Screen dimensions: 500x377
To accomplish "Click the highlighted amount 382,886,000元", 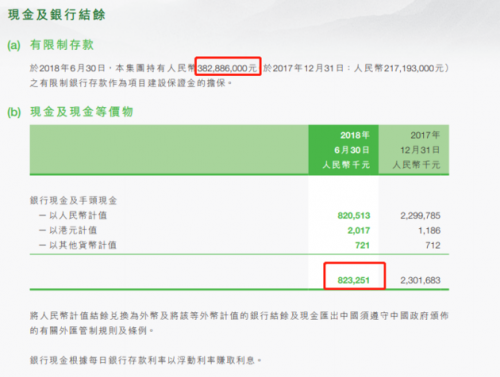I will pyautogui.click(x=228, y=68).
